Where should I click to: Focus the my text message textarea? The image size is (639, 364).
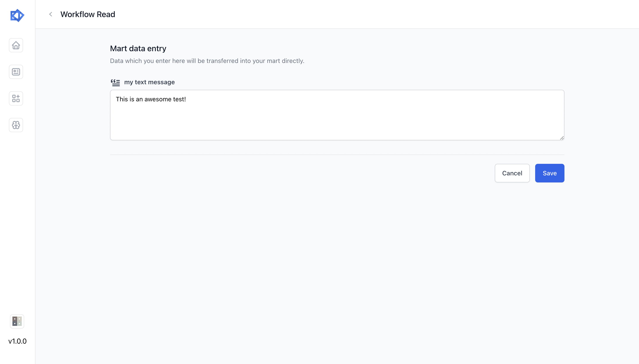click(337, 115)
